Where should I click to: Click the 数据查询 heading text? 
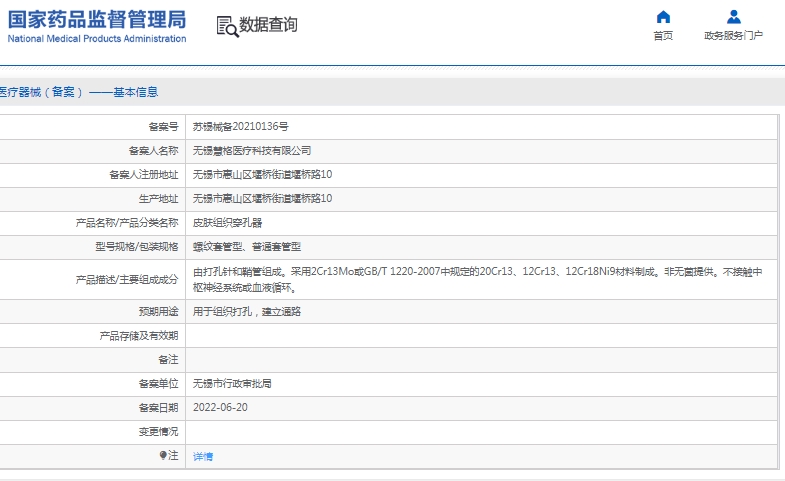(x=268, y=24)
